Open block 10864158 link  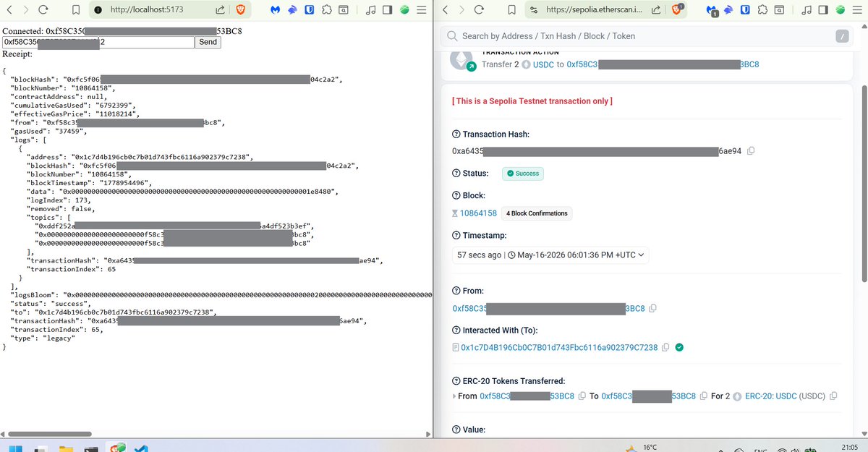478,213
